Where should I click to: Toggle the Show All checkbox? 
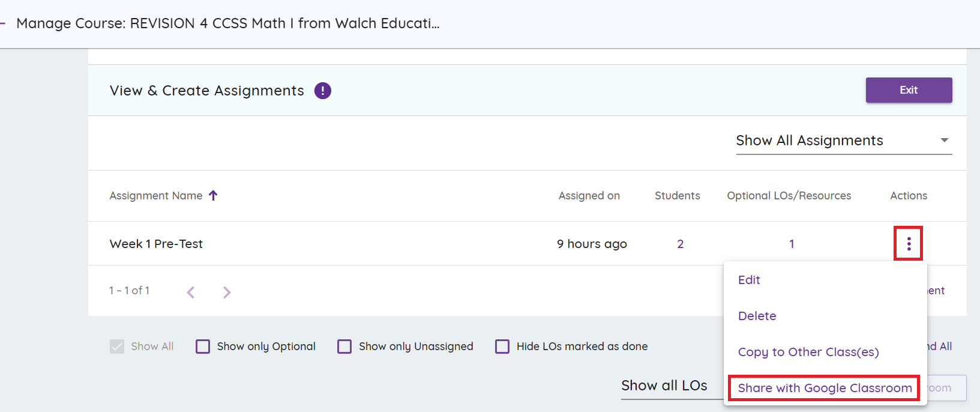click(117, 347)
